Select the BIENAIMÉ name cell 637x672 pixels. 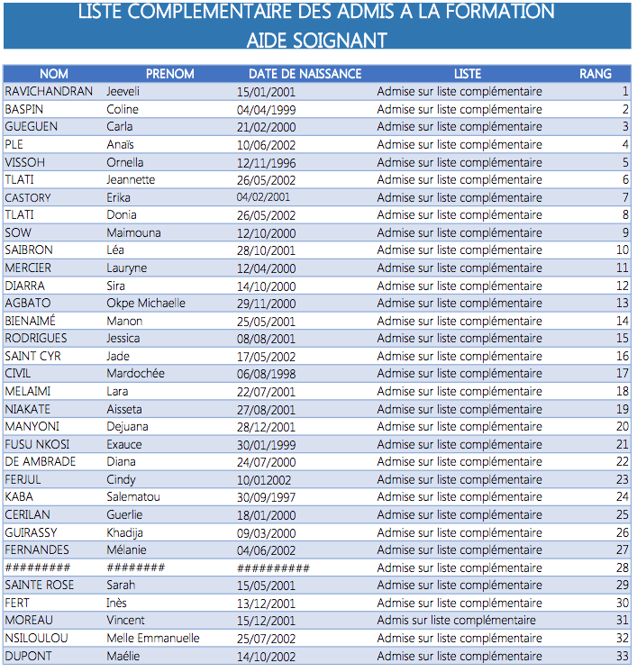tap(30, 321)
